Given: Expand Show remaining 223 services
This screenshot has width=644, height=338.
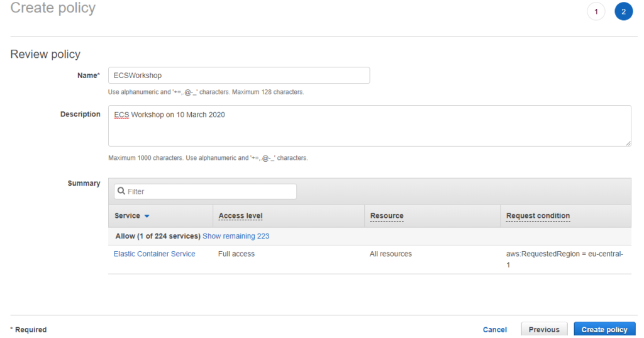Looking at the screenshot, I should tap(236, 236).
